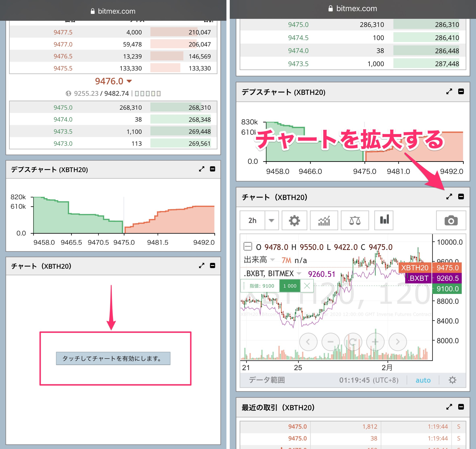
Task: Cancel the 指値: 9100 order with X
Action: [307, 286]
